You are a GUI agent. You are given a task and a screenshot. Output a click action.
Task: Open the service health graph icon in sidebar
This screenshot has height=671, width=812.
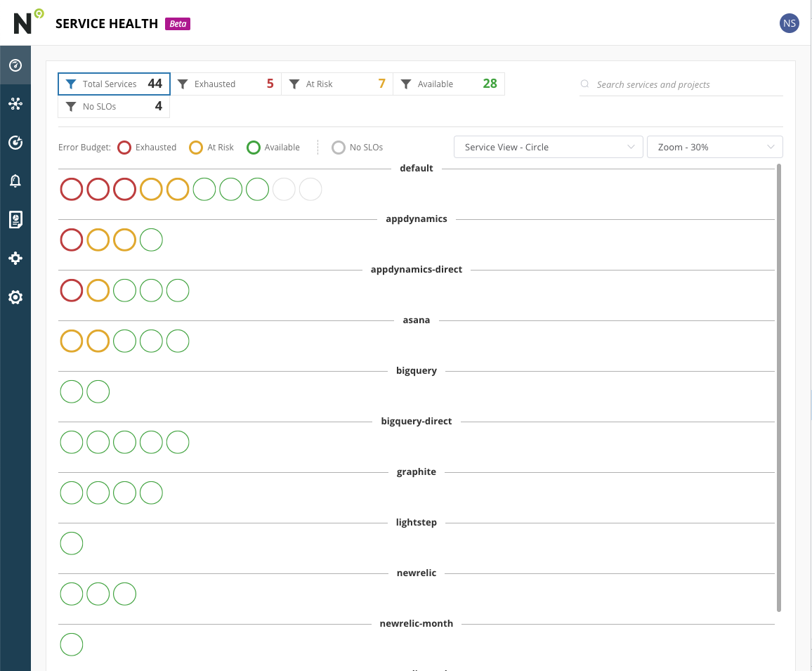coord(15,103)
